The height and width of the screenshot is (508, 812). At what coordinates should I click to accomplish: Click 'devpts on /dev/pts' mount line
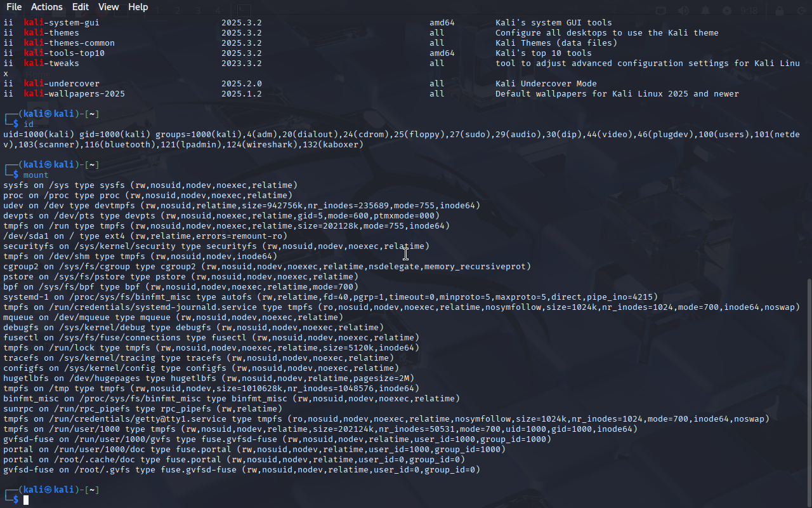(x=221, y=216)
